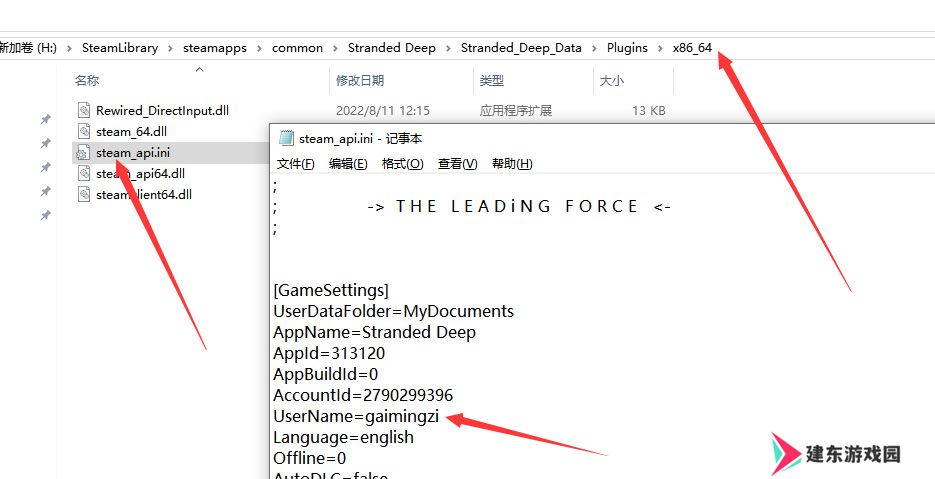
Task: Navigate to common in the breadcrumb path
Action: point(298,48)
